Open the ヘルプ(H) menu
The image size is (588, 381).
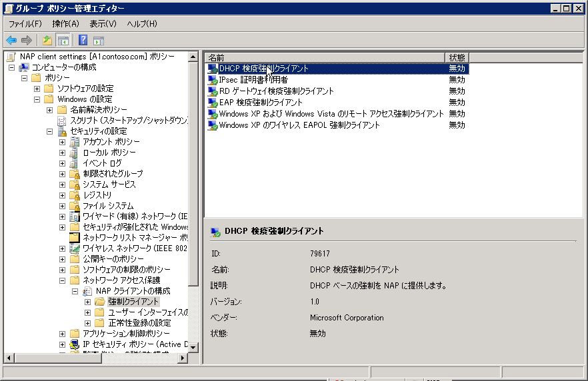click(x=142, y=24)
